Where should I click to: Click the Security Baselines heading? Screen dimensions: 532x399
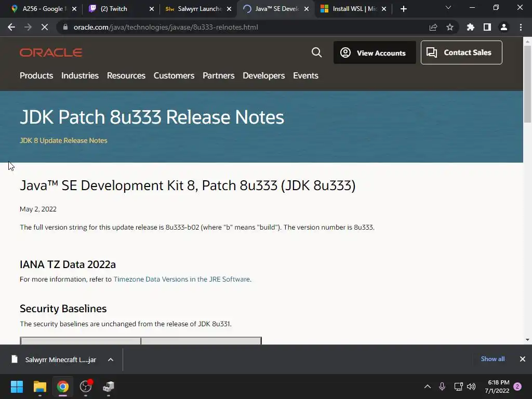point(63,309)
